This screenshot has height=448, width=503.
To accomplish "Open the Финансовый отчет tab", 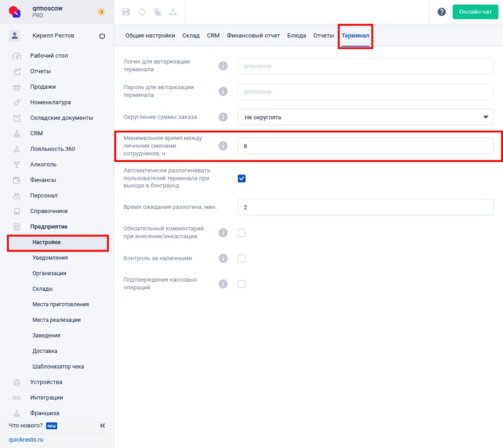I will [253, 36].
